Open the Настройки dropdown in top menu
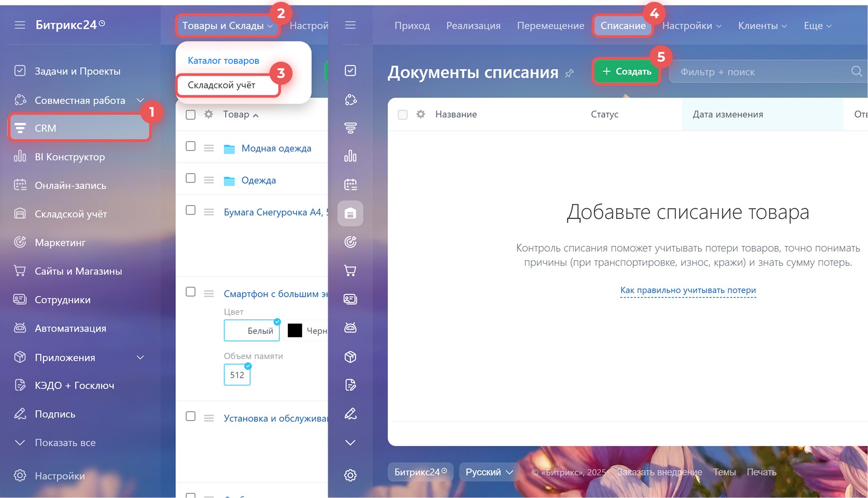The height and width of the screenshot is (498, 868). click(692, 26)
